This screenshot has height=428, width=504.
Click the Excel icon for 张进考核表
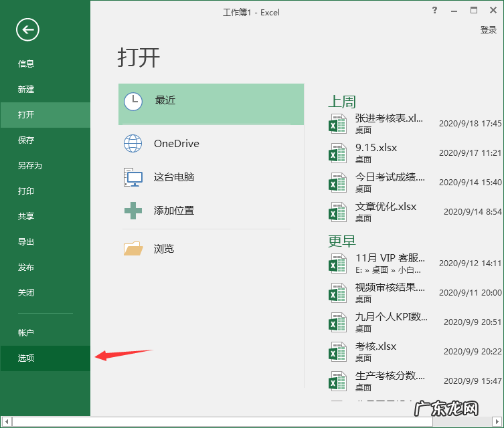[337, 124]
